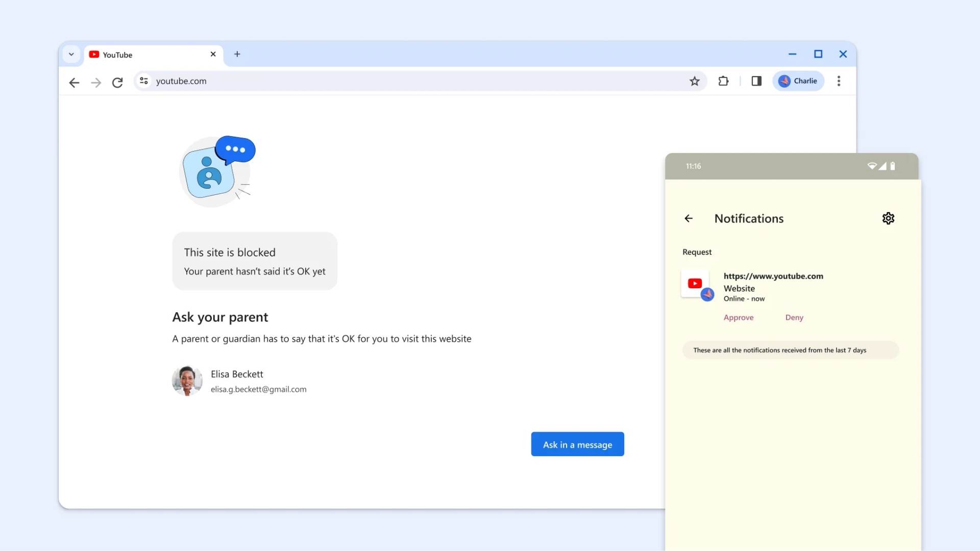Deny the youtube.com website request
Image resolution: width=980 pixels, height=551 pixels.
tap(794, 317)
